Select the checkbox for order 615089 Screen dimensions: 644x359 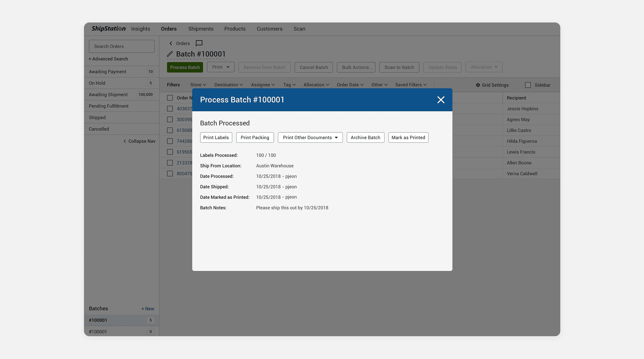(170, 130)
